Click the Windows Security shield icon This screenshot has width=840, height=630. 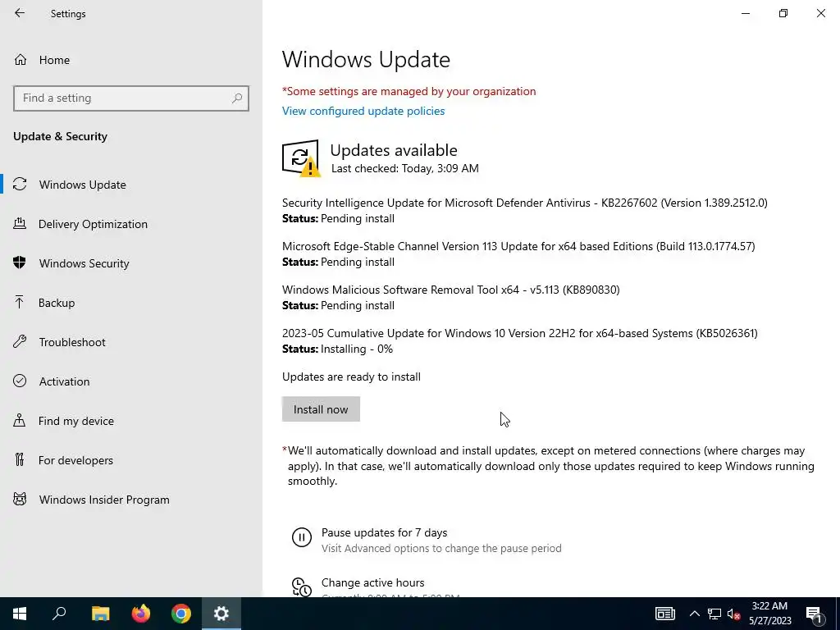[20, 262]
